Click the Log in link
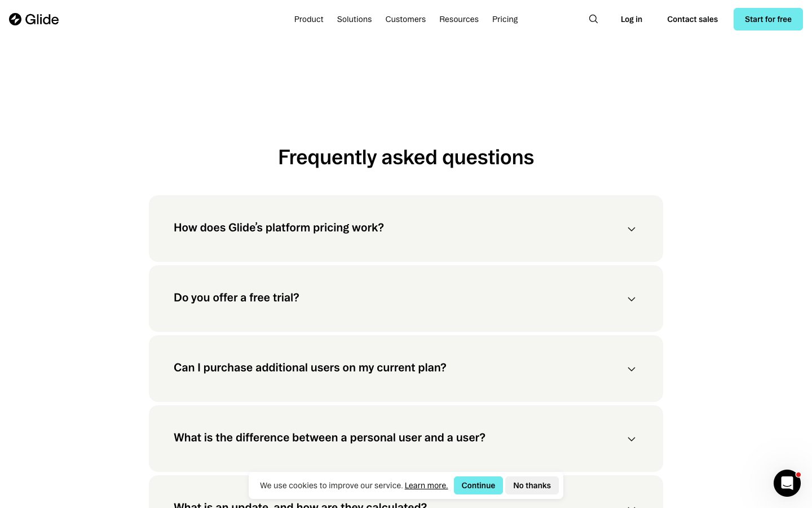 [x=631, y=19]
